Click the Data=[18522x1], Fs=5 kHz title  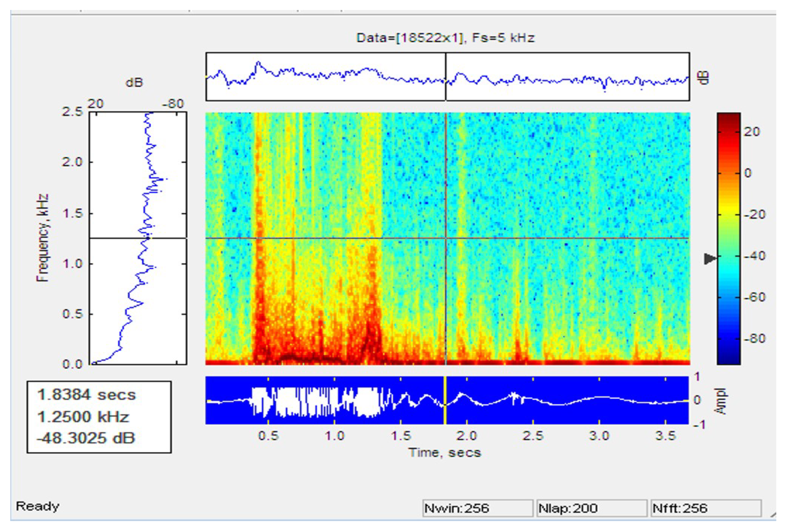(x=445, y=38)
